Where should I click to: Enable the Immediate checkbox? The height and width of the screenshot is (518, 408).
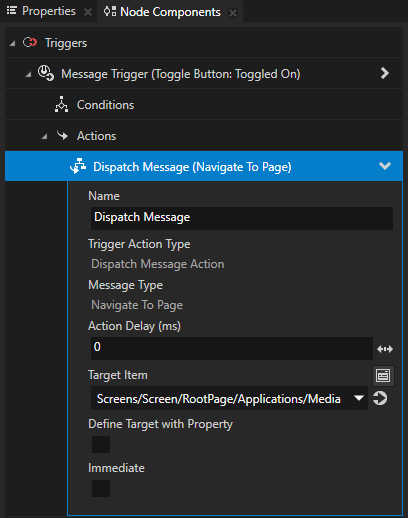[x=101, y=488]
